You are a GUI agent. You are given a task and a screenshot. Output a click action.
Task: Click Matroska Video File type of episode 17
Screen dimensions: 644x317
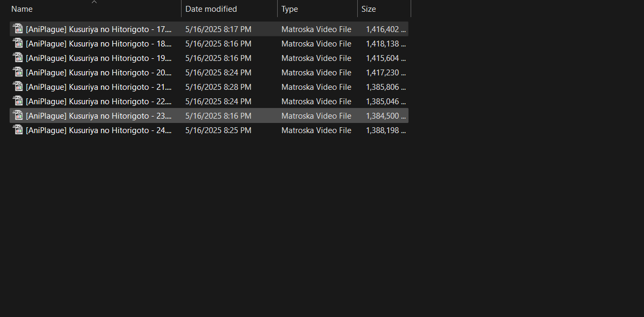coord(316,29)
